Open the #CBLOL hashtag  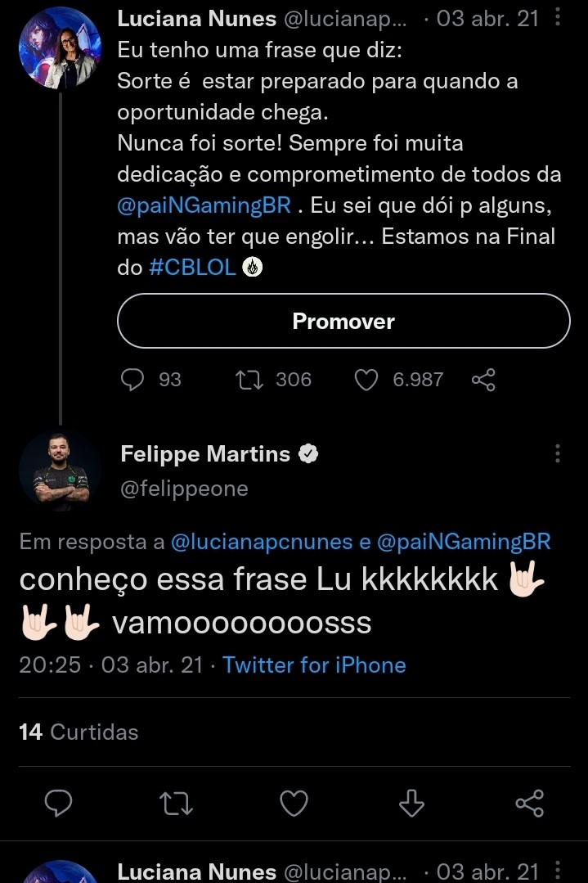tap(193, 268)
